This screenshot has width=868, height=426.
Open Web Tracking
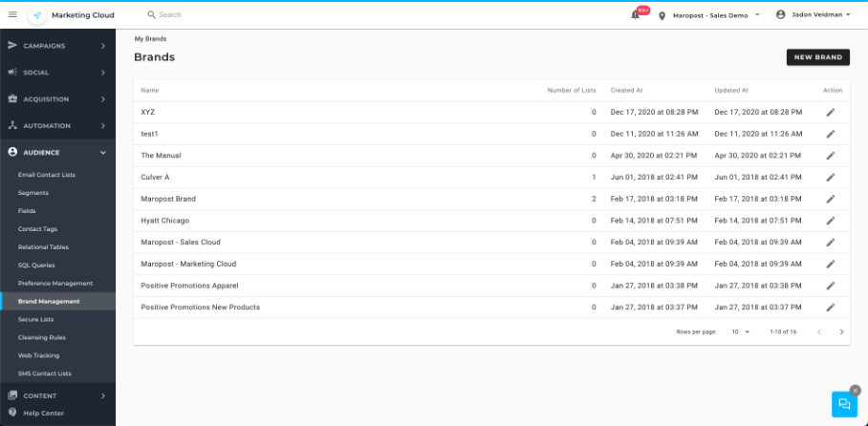[38, 355]
